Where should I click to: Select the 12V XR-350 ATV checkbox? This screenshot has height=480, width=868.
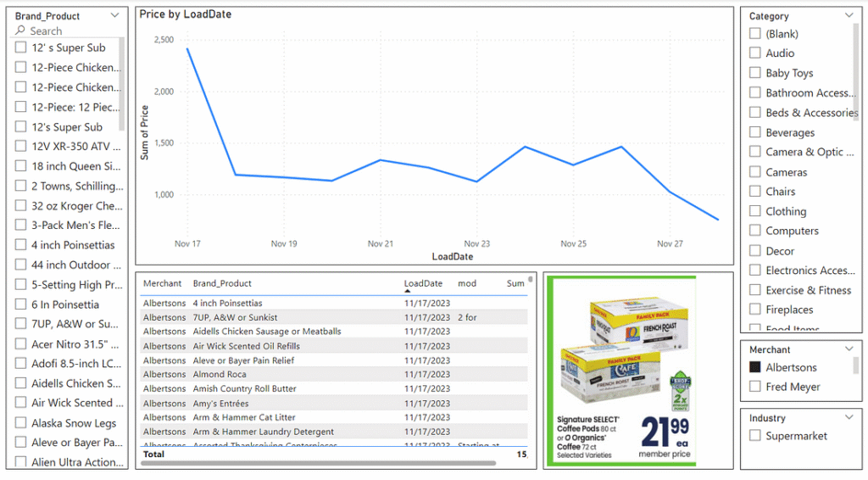coord(20,146)
